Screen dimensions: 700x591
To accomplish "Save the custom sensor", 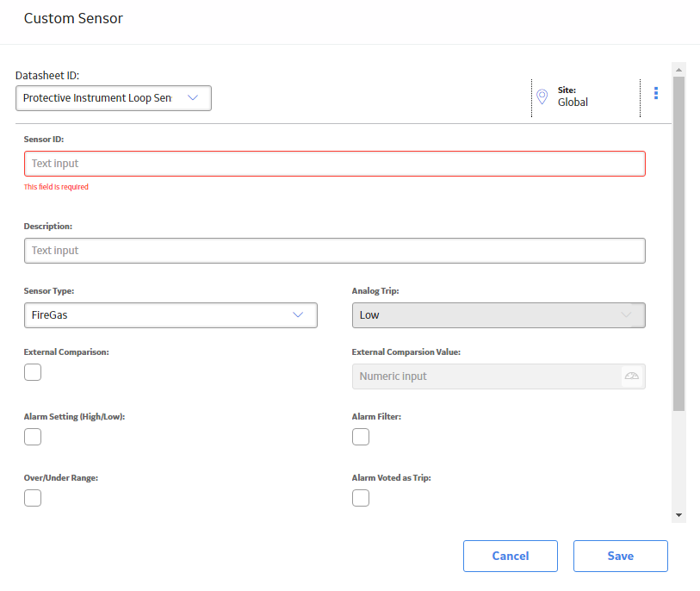I will tap(621, 557).
